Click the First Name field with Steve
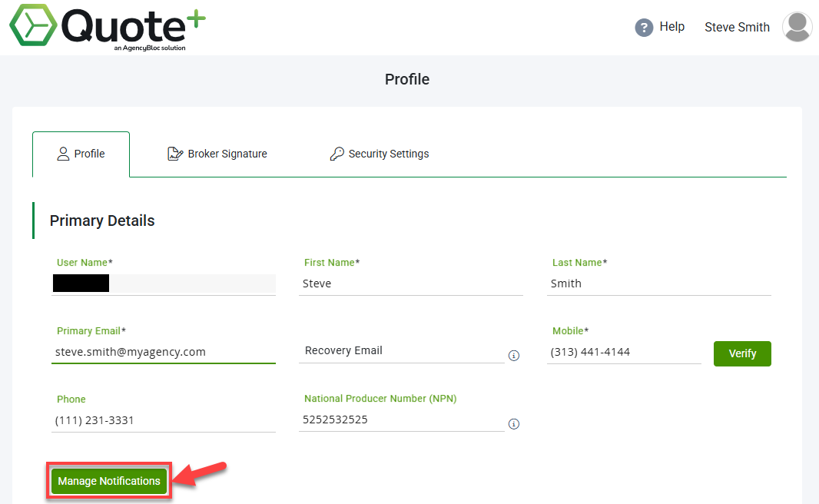Image resolution: width=819 pixels, height=504 pixels. [410, 283]
